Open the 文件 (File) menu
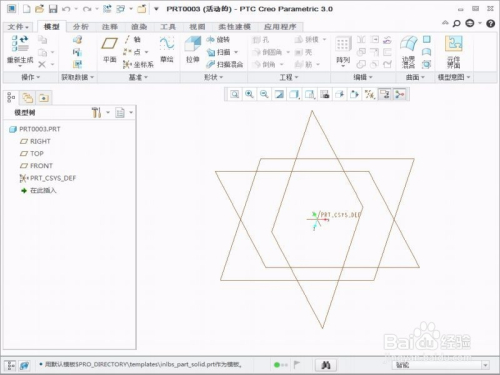 [18, 27]
